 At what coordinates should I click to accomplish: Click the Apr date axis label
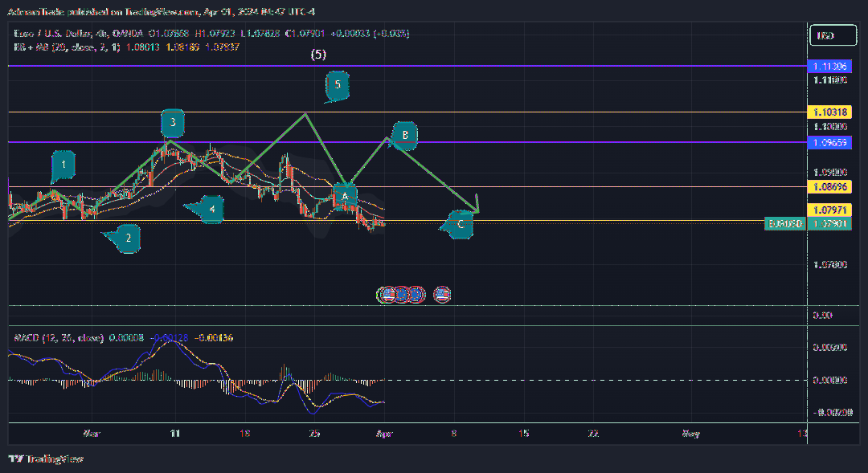pos(384,433)
